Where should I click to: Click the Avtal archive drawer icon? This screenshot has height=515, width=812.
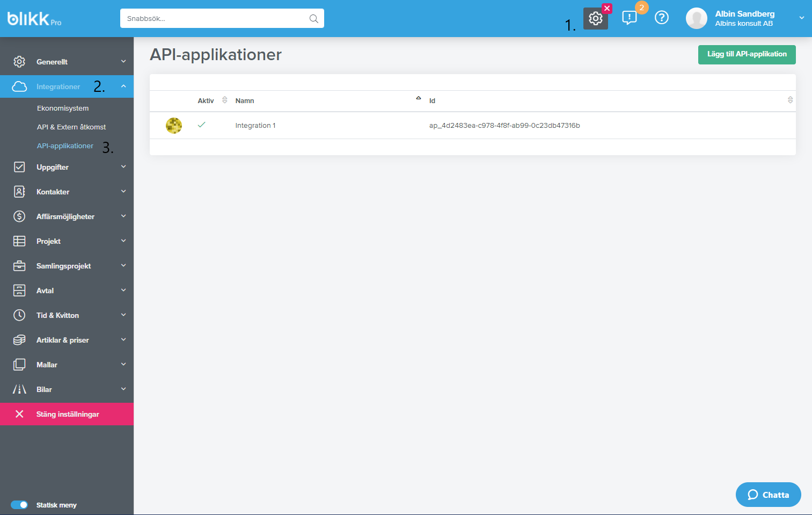click(19, 291)
